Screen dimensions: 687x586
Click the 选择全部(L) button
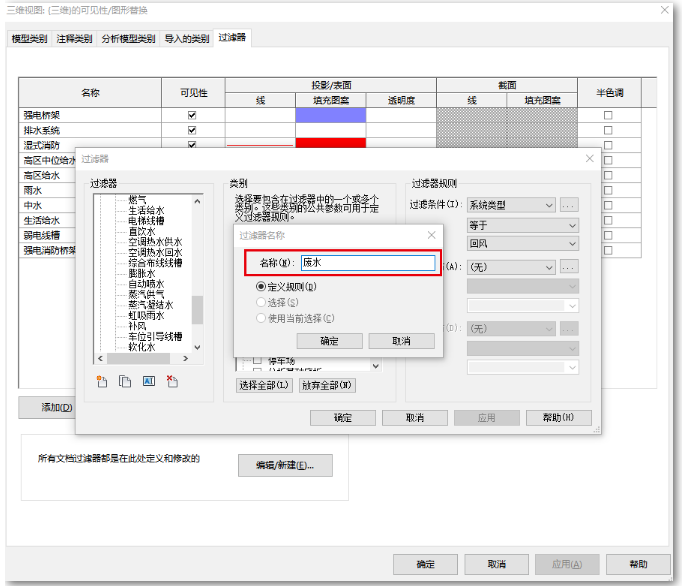click(264, 385)
